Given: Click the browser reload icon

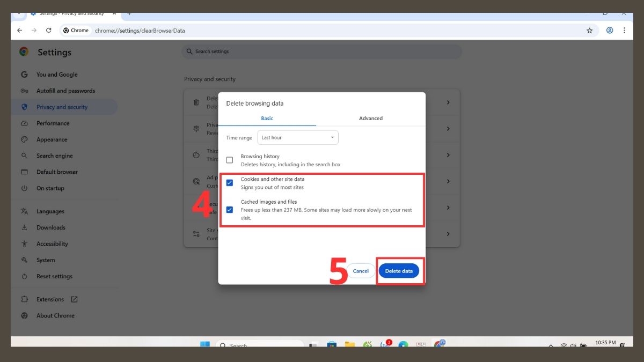Looking at the screenshot, I should (x=48, y=31).
